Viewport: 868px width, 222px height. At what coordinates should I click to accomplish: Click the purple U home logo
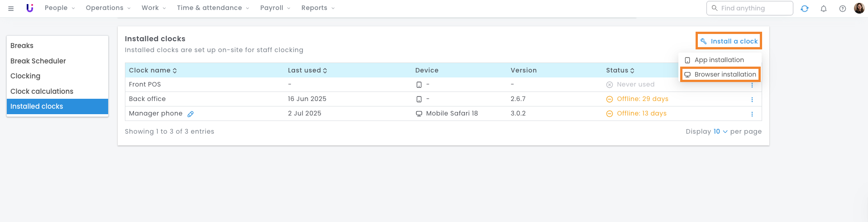tap(30, 8)
